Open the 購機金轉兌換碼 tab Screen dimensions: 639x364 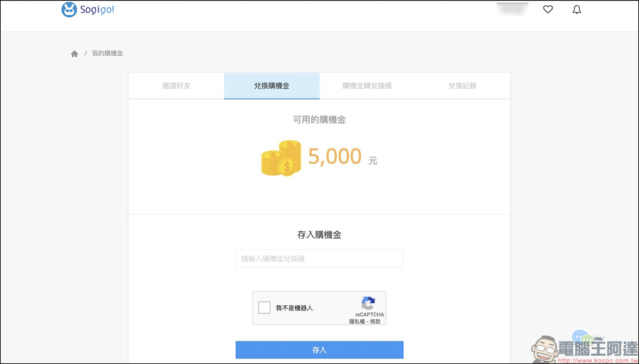[x=367, y=86]
